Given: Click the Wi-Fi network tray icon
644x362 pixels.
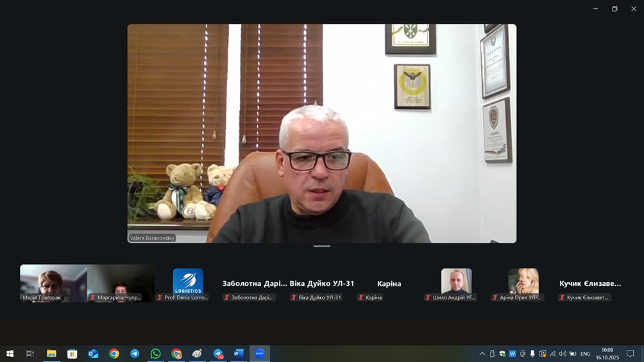Looking at the screenshot, I should [x=553, y=354].
